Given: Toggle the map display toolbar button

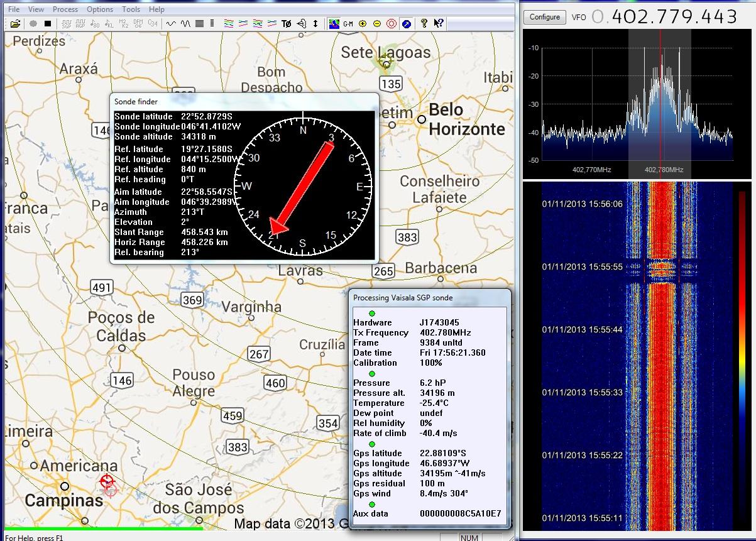Looking at the screenshot, I should (x=334, y=24).
